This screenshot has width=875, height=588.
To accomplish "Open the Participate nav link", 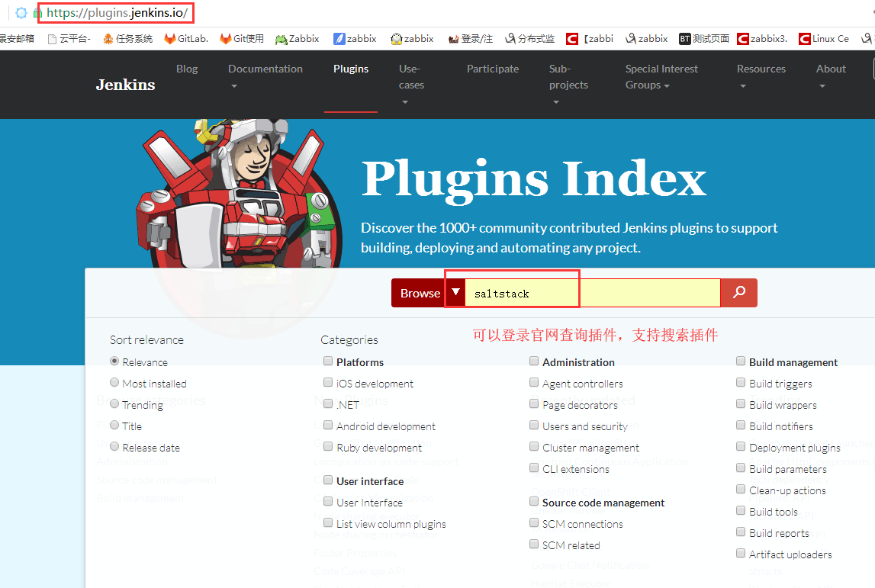I will pyautogui.click(x=493, y=69).
